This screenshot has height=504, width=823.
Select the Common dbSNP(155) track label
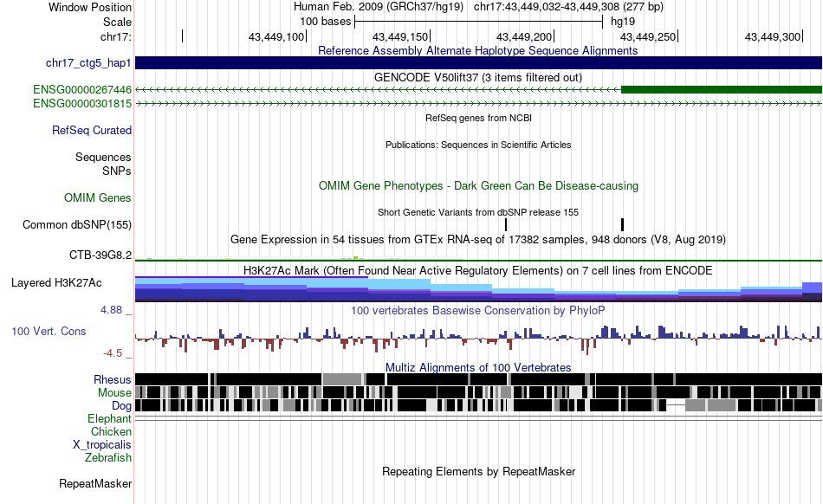click(x=77, y=224)
